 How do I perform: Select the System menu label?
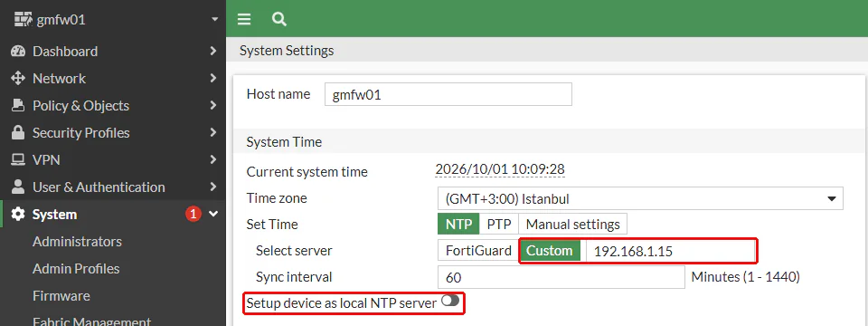55,214
